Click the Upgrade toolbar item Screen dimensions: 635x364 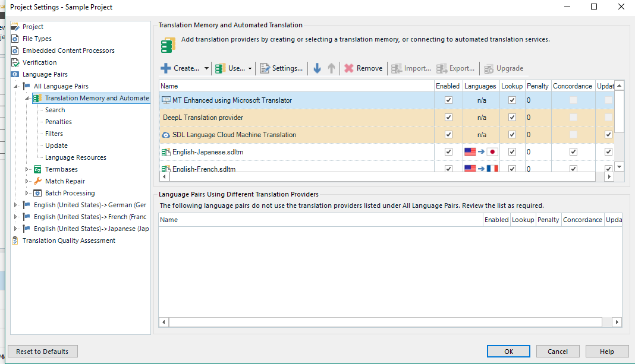pyautogui.click(x=504, y=68)
